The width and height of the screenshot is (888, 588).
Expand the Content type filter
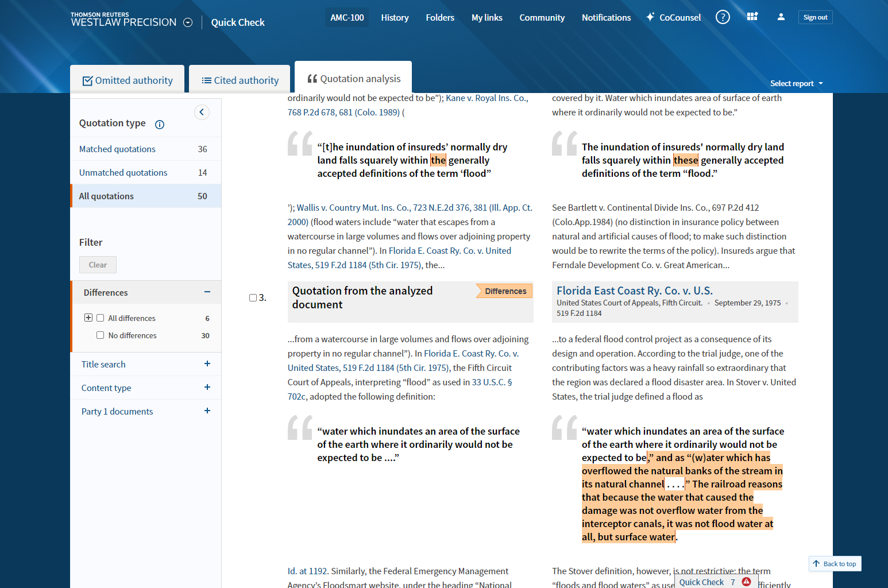tap(207, 388)
